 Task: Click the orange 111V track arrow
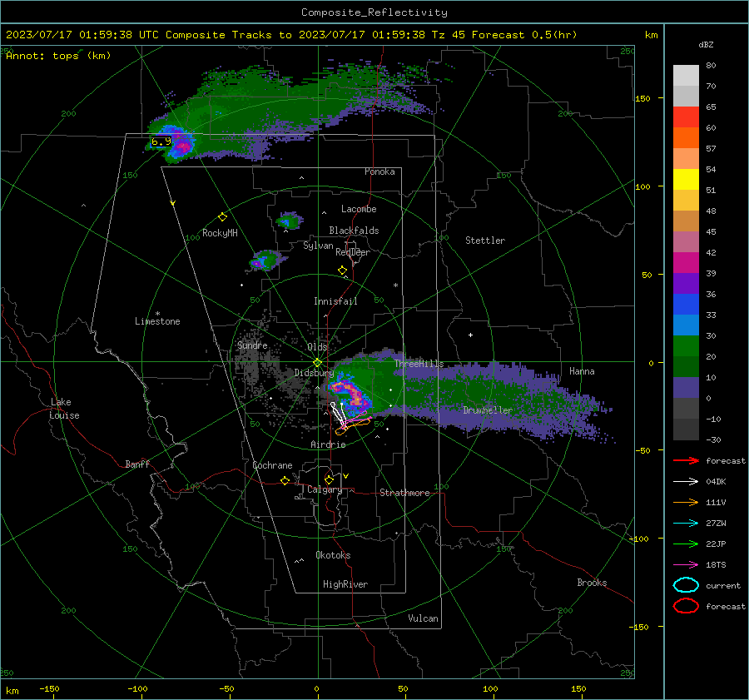686,502
